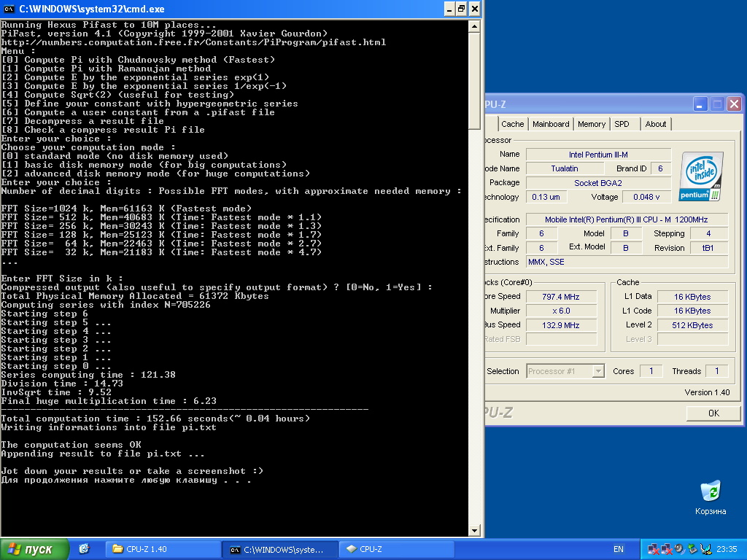Activate the CPU-Z taskbar button

click(x=396, y=549)
